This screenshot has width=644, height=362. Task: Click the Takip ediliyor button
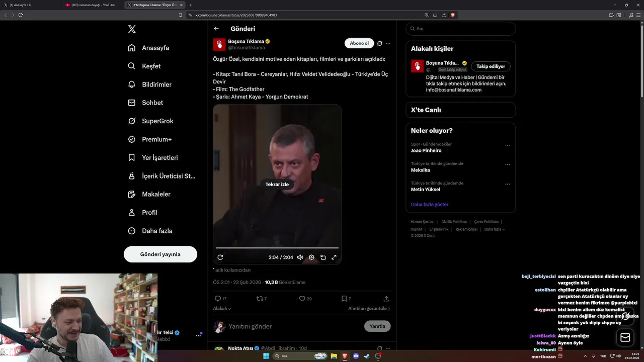(x=491, y=66)
